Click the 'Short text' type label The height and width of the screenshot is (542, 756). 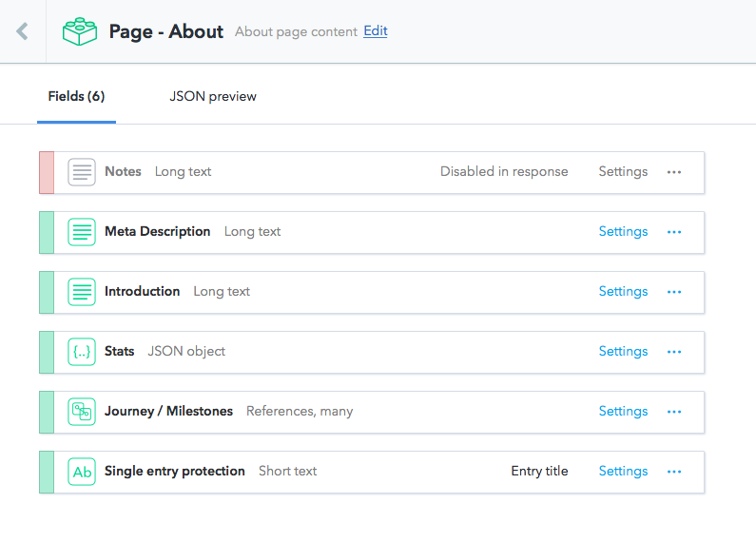pos(287,471)
